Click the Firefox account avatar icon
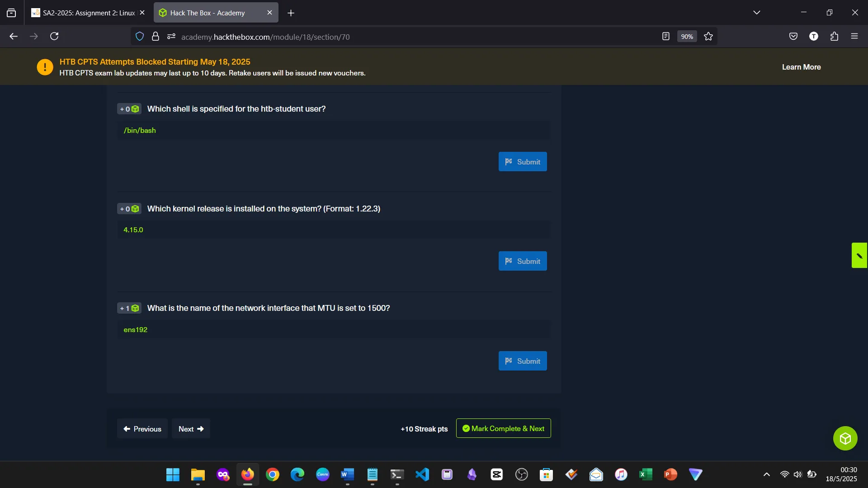The image size is (868, 488). pos(814,36)
